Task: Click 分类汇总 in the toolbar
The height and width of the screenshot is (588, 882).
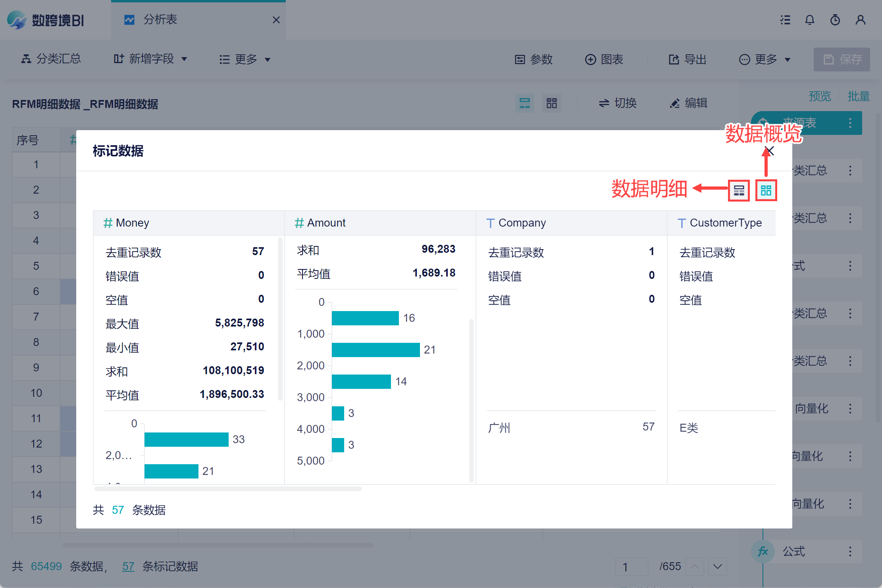Action: (x=51, y=59)
